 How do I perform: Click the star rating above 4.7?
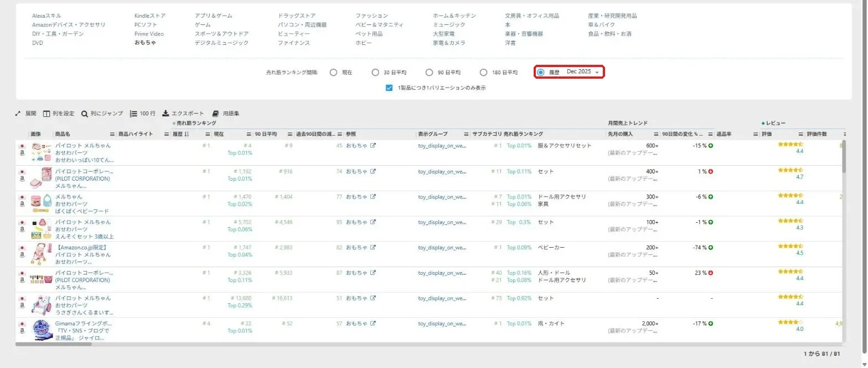[x=790, y=170]
